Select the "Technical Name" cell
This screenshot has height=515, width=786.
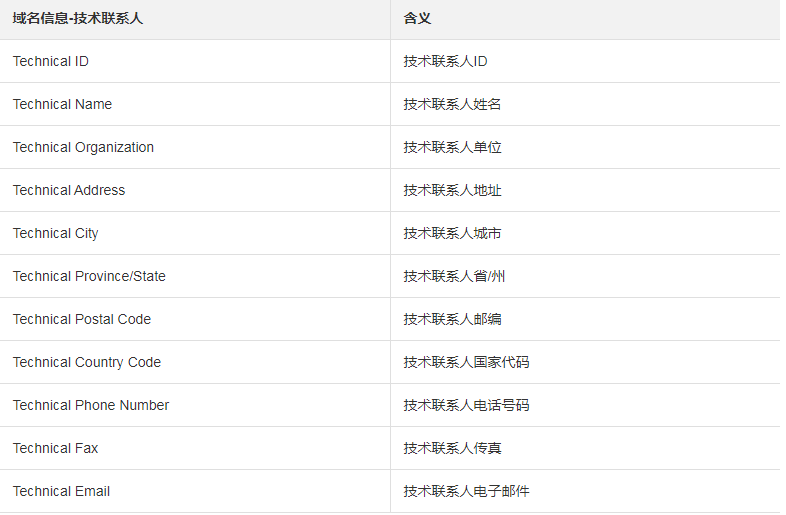[63, 105]
